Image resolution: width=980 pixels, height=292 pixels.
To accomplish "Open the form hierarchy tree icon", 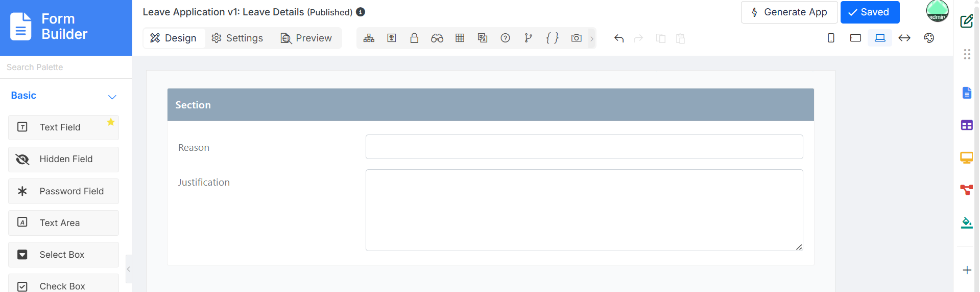I will [x=369, y=38].
